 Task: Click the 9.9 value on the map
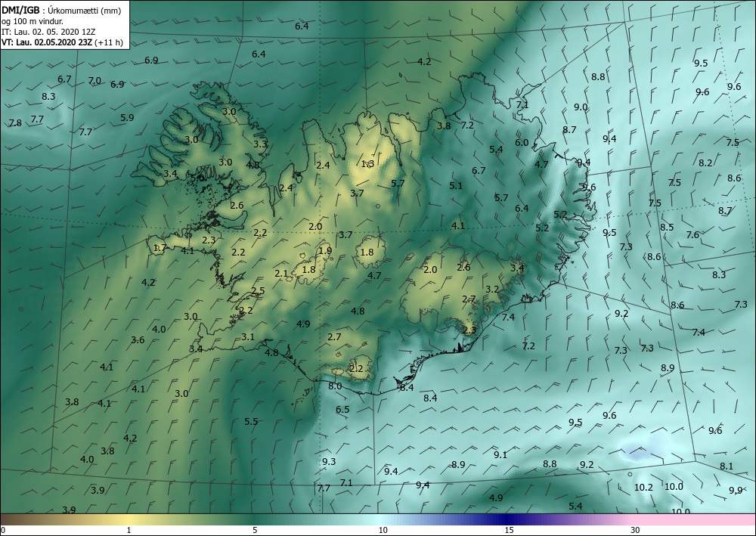tap(736, 490)
